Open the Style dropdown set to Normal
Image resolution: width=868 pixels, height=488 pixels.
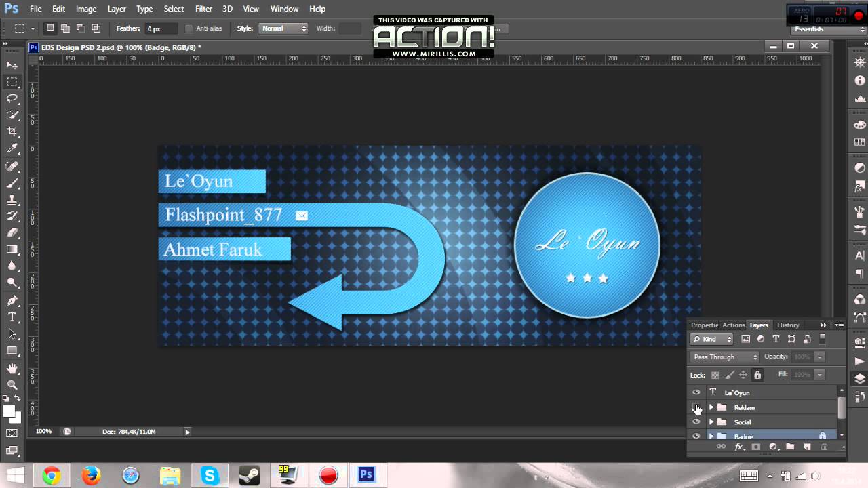pyautogui.click(x=283, y=28)
